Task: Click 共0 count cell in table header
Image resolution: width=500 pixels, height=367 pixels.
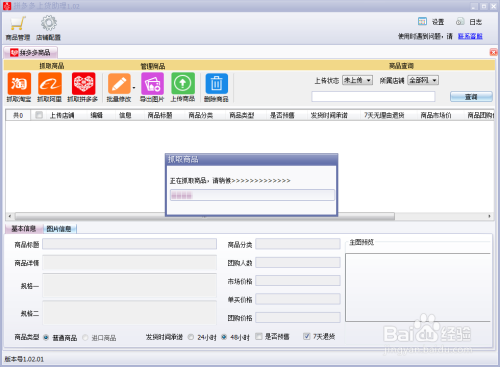Action: point(18,115)
